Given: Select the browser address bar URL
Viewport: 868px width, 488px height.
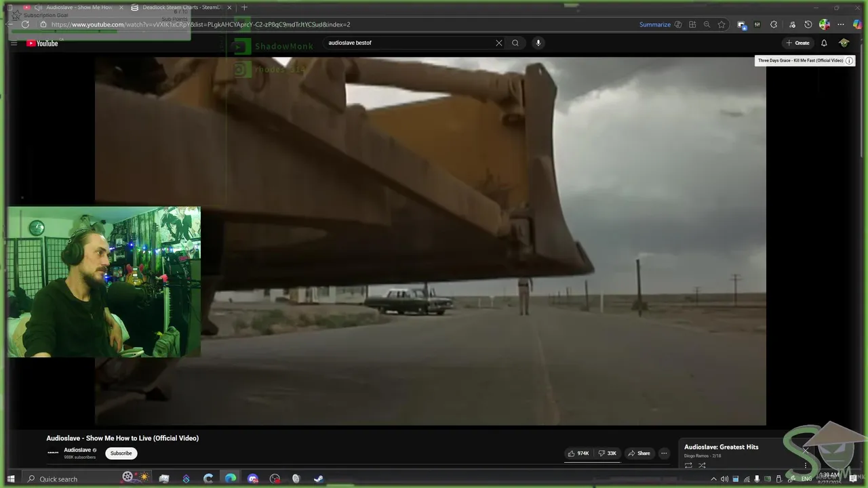Looking at the screenshot, I should coord(201,24).
